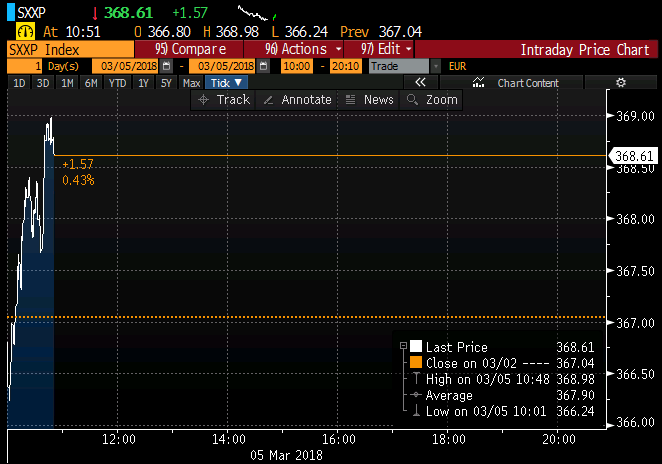The image size is (662, 464).
Task: Activate the Track crosshair tool
Action: click(224, 100)
